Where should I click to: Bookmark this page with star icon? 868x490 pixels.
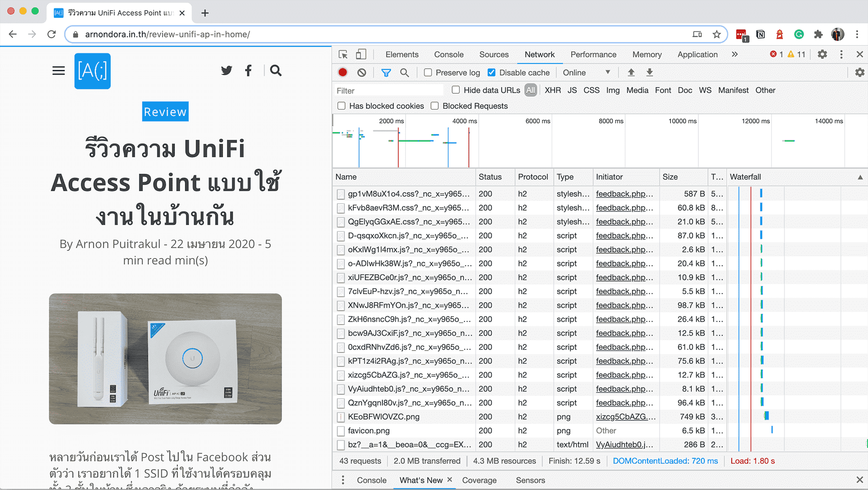tap(717, 34)
